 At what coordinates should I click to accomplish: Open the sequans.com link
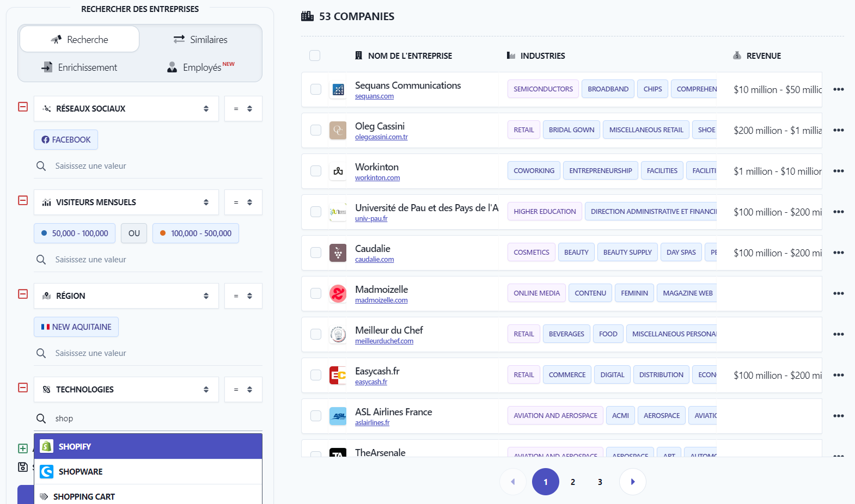374,96
